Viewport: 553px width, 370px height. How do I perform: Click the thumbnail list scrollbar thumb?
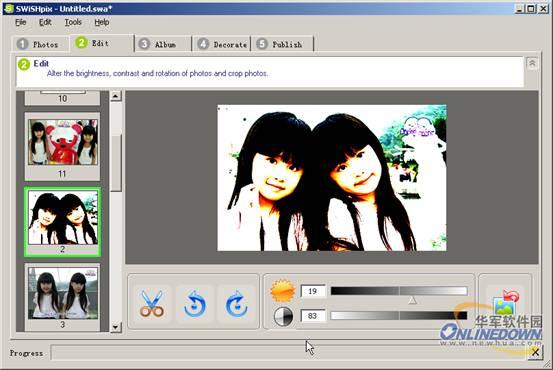point(116,163)
